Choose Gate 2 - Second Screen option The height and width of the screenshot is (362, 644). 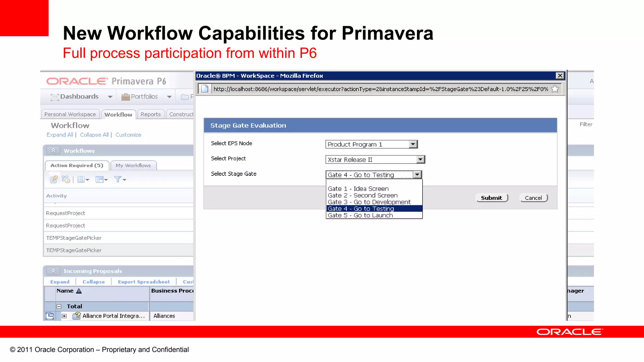374,195
